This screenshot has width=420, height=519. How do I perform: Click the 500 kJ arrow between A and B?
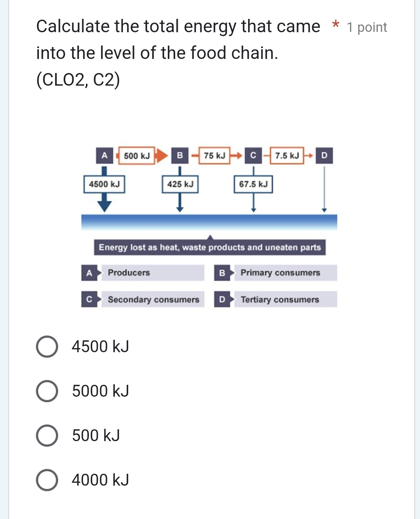coord(137,156)
